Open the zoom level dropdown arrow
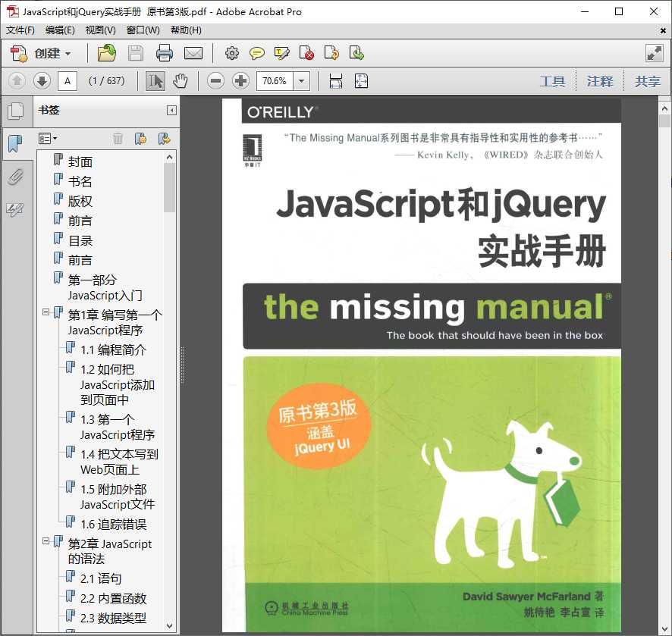Image resolution: width=672 pixels, height=636 pixels. pyautogui.click(x=301, y=81)
